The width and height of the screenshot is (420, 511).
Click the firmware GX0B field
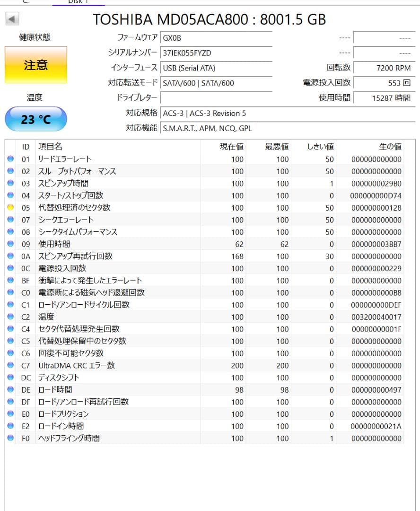coord(216,38)
